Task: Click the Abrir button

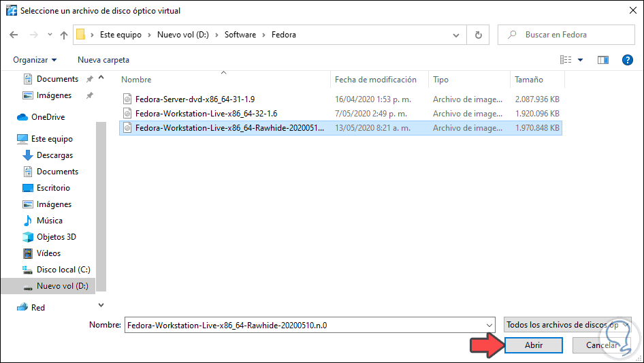Action: (x=534, y=345)
